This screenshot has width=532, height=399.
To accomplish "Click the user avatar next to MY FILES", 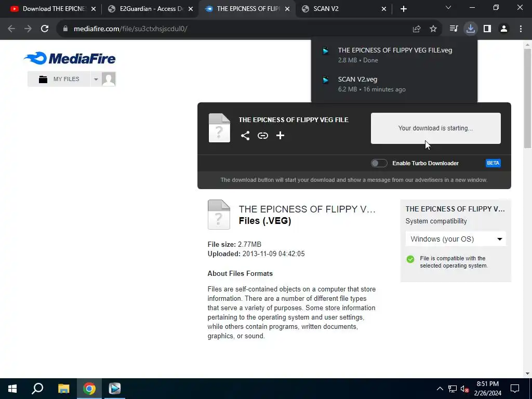I will [109, 79].
